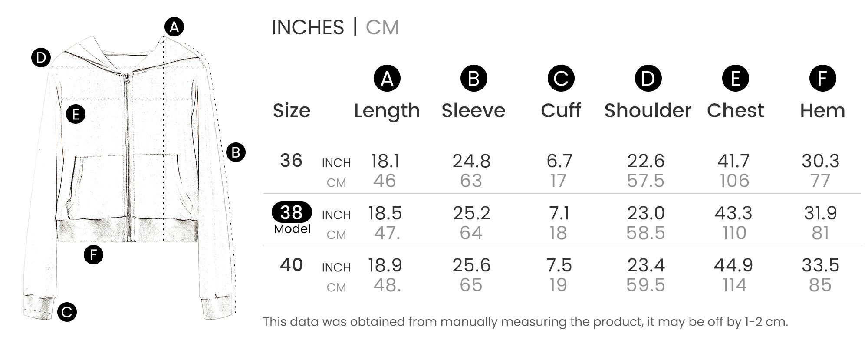Click the B marker beside the sleeve
The width and height of the screenshot is (868, 350).
236,152
